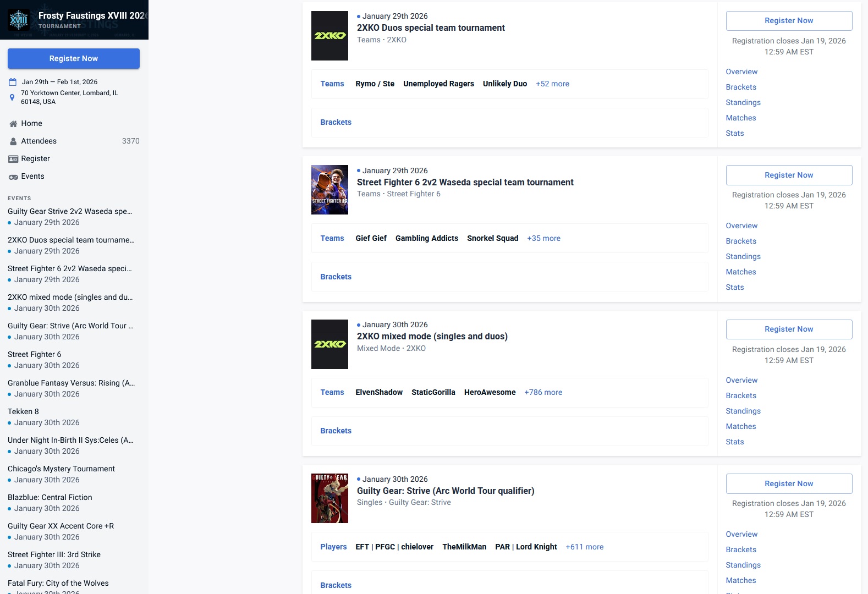Open the Guilty Gear Strive event thumbnail
Screen dimensions: 868x594
(329, 498)
